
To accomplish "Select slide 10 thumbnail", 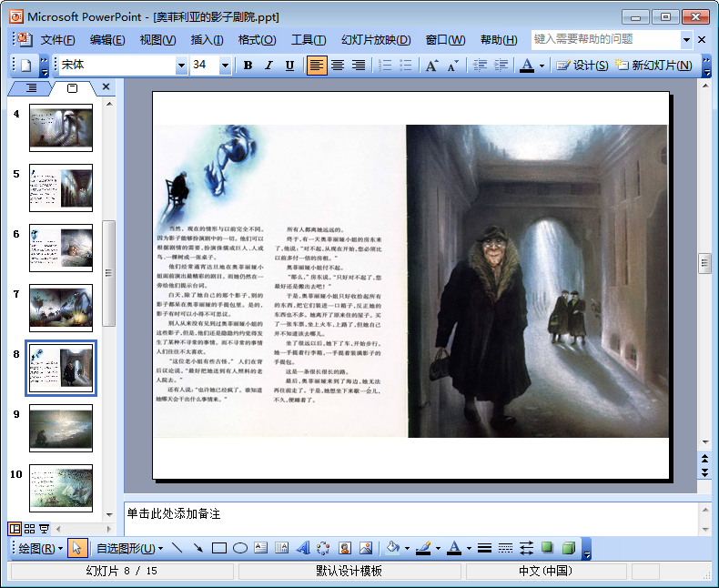I will (61, 488).
